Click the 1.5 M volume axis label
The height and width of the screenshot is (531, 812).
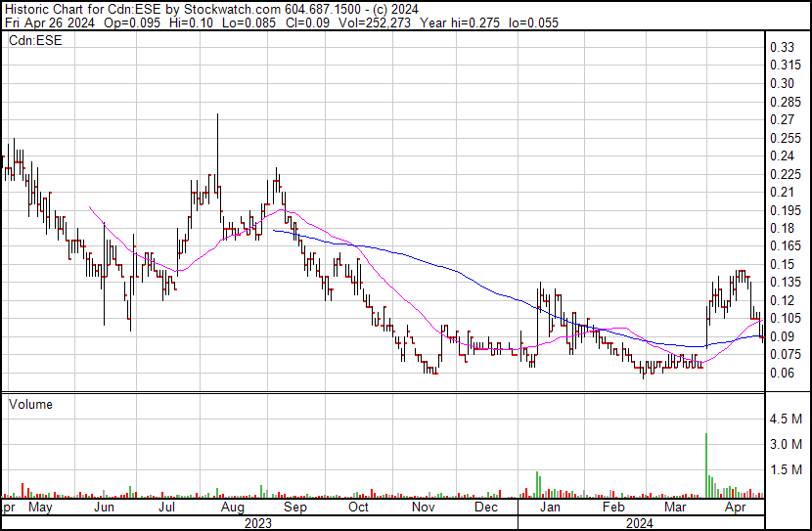coord(786,470)
